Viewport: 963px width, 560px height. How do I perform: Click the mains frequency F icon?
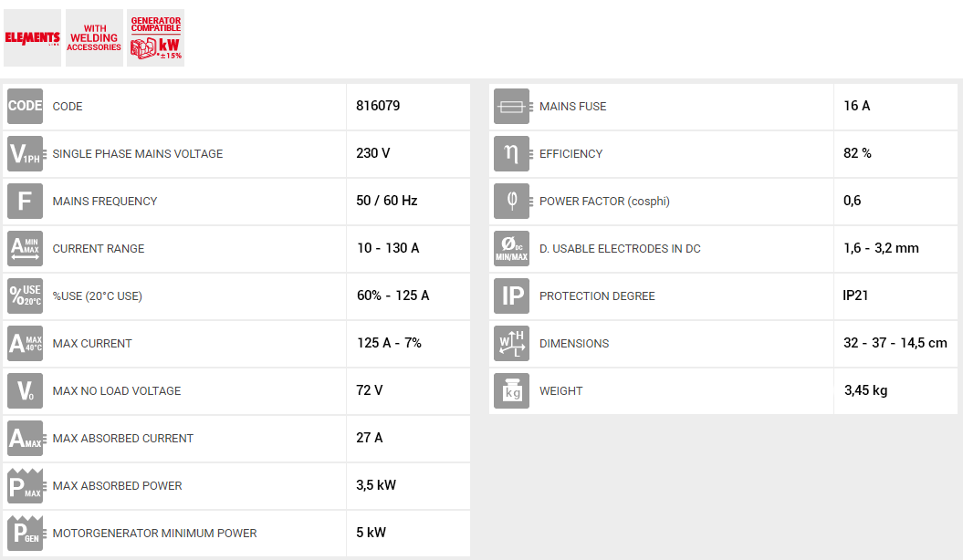pos(25,201)
